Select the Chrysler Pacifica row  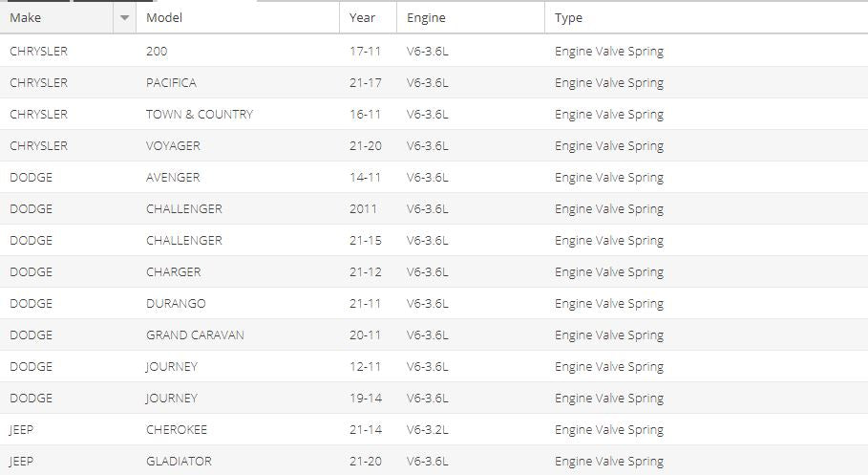pos(434,82)
